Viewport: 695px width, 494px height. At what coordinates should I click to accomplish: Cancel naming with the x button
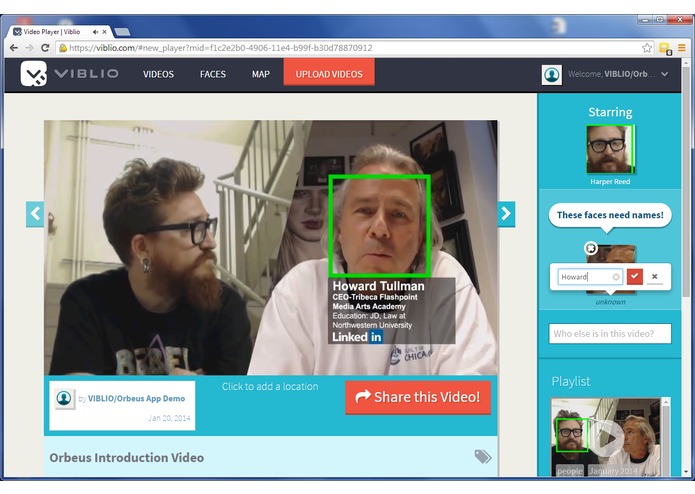pyautogui.click(x=655, y=276)
